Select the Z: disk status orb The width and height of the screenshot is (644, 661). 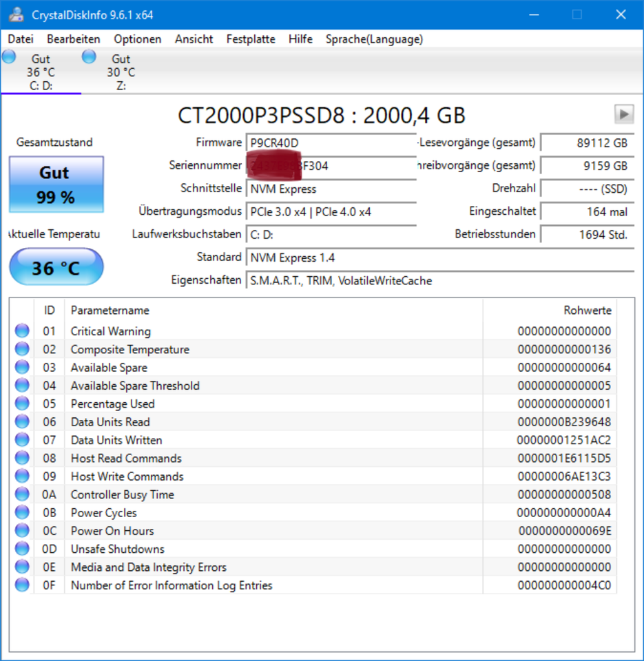[x=89, y=57]
